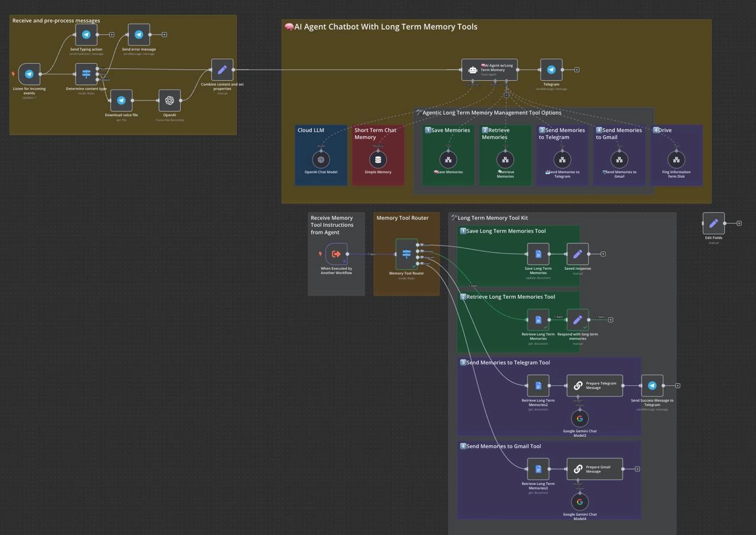
Task: Open the Fing Information form Disk node
Action: [676, 159]
